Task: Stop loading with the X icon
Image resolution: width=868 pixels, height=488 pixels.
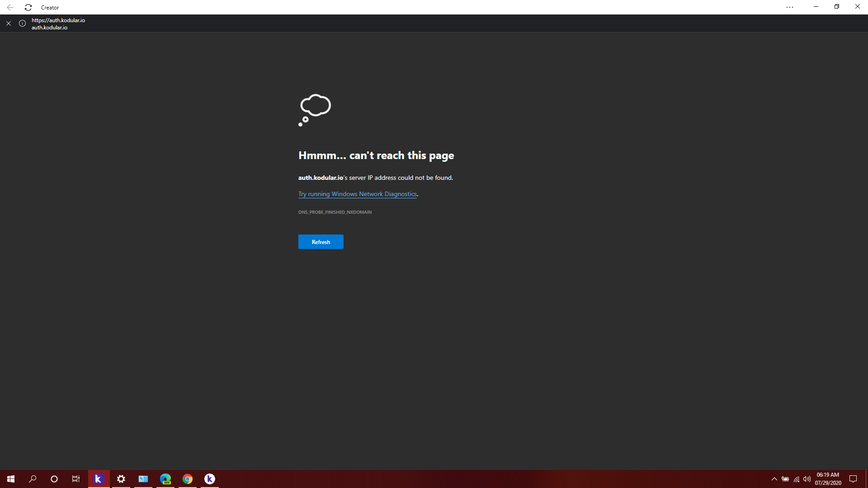Action: pyautogui.click(x=9, y=23)
